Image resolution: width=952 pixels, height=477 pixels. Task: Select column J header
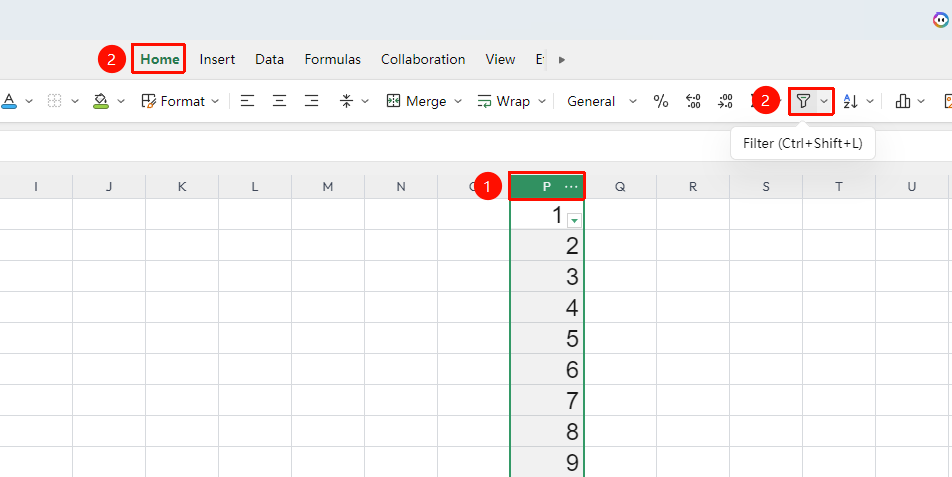coord(109,187)
